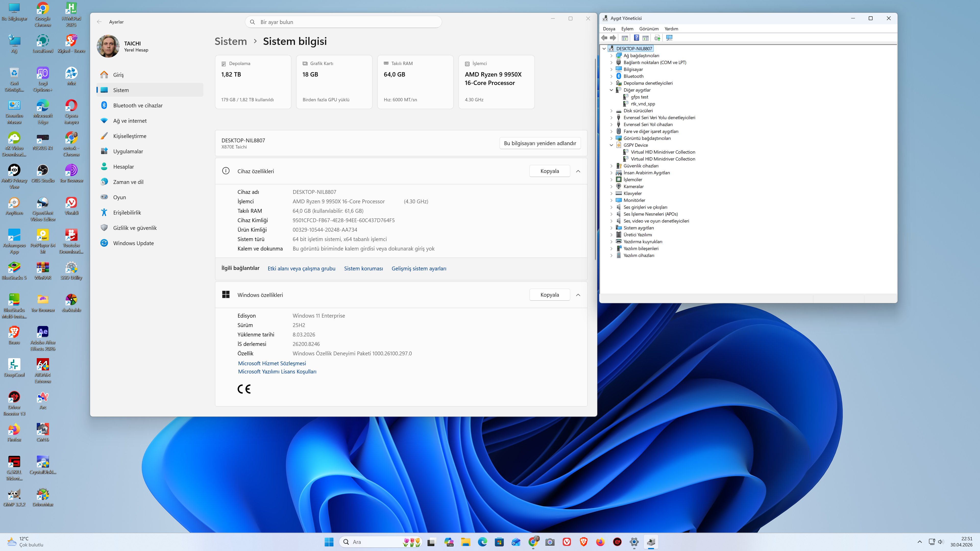
Task: Open the DeepCool desktop shortcut
Action: [x=14, y=368]
